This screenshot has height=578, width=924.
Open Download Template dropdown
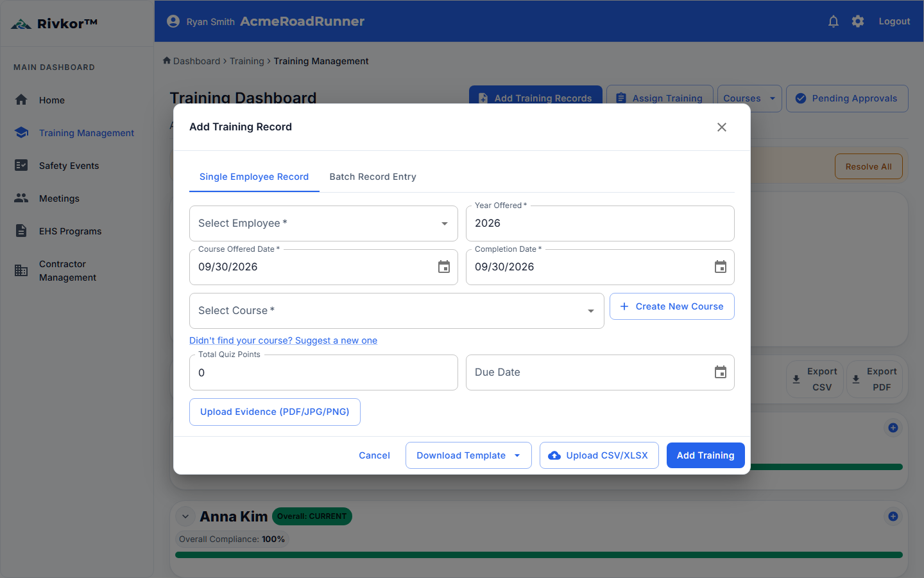pyautogui.click(x=468, y=455)
